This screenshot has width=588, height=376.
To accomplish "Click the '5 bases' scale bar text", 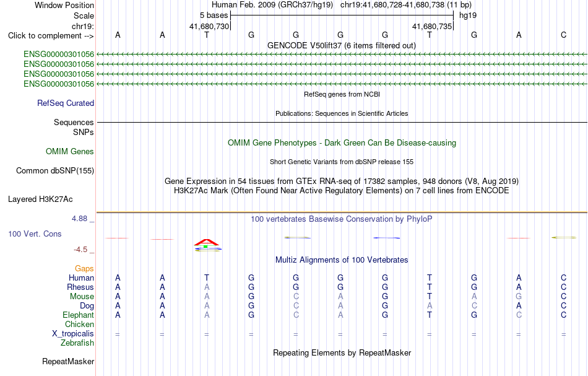I will click(214, 15).
